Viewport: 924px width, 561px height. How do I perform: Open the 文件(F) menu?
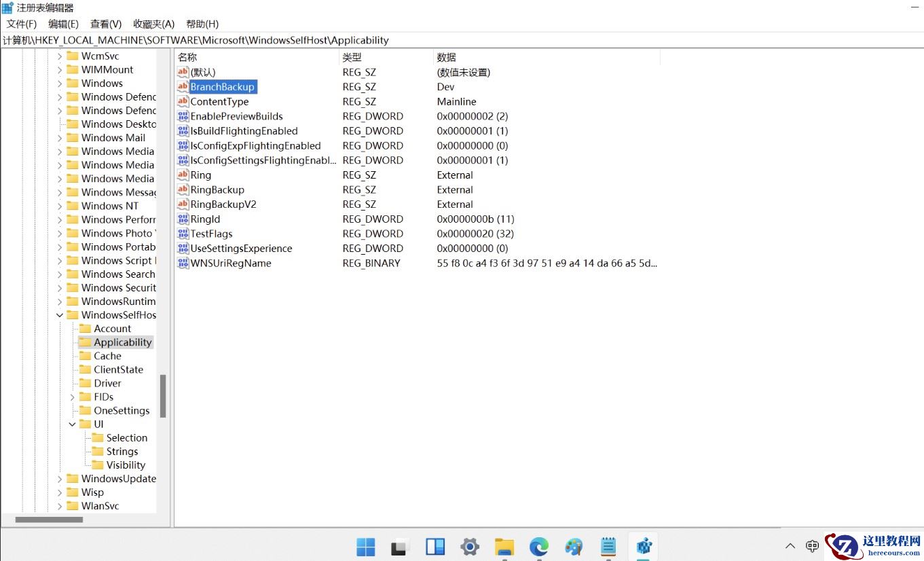[x=21, y=24]
